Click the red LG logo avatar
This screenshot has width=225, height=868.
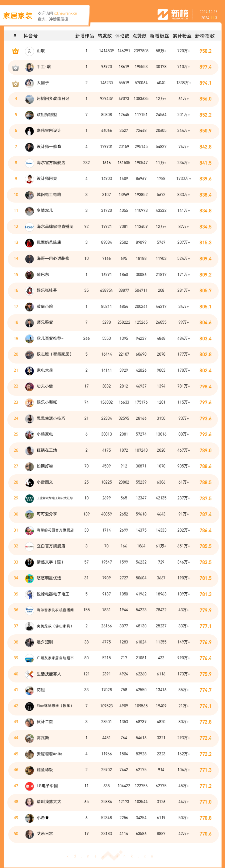pyautogui.click(x=30, y=786)
